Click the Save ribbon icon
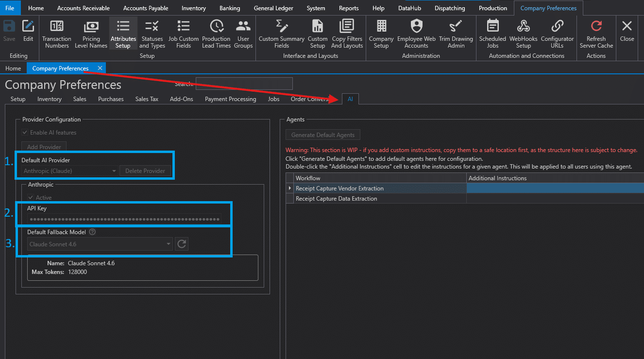The image size is (644, 359). (9, 31)
